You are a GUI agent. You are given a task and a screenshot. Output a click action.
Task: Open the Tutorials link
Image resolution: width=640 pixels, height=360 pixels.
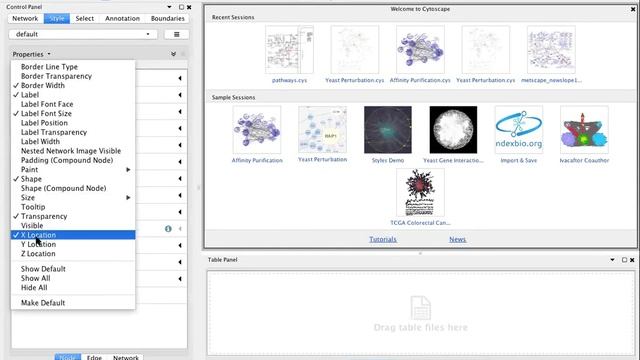pos(383,240)
